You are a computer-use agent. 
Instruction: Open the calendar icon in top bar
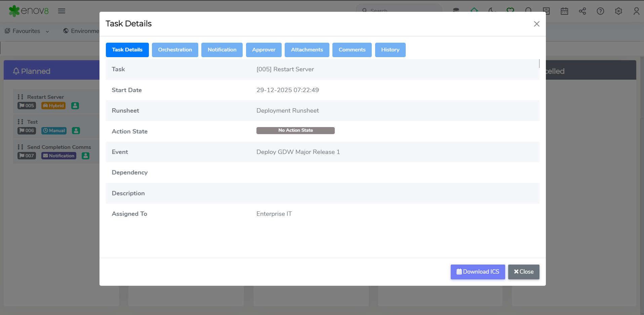(x=564, y=11)
